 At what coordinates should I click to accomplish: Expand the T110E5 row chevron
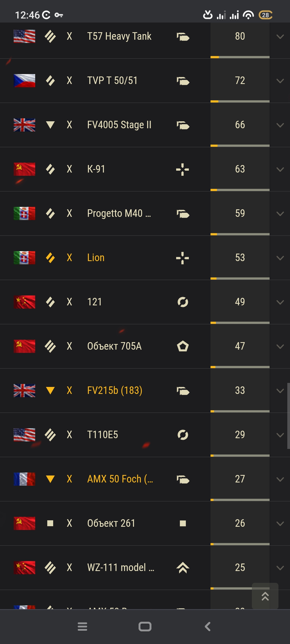point(280,435)
